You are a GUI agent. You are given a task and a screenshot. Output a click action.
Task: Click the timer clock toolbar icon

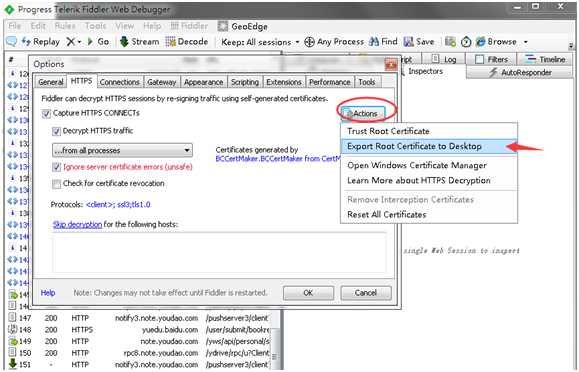(466, 42)
